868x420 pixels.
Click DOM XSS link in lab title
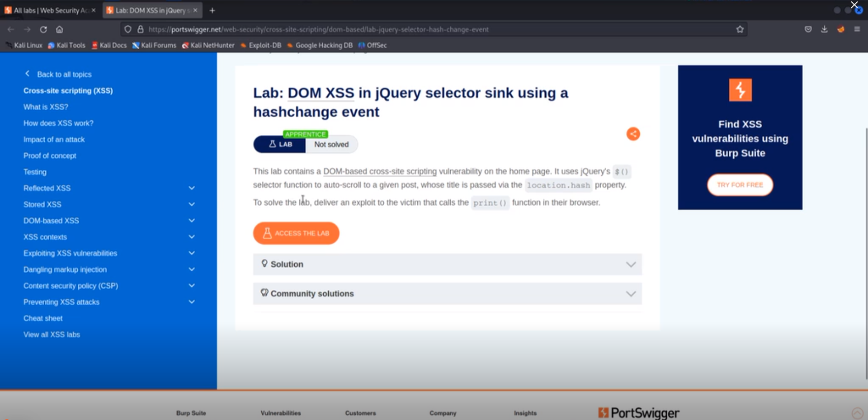coord(321,93)
